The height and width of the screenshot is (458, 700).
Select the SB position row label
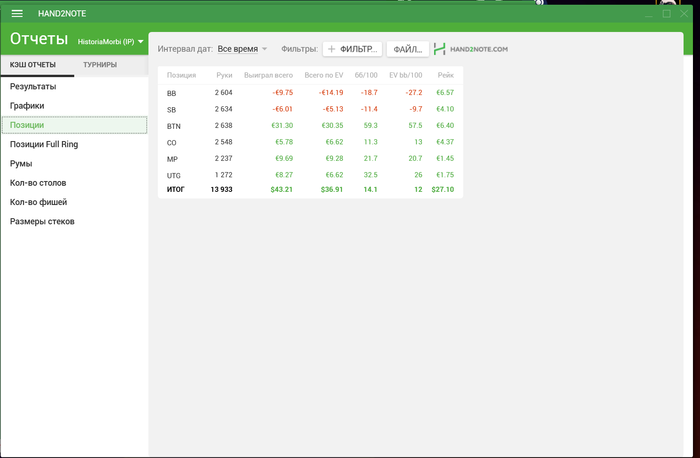pos(171,110)
